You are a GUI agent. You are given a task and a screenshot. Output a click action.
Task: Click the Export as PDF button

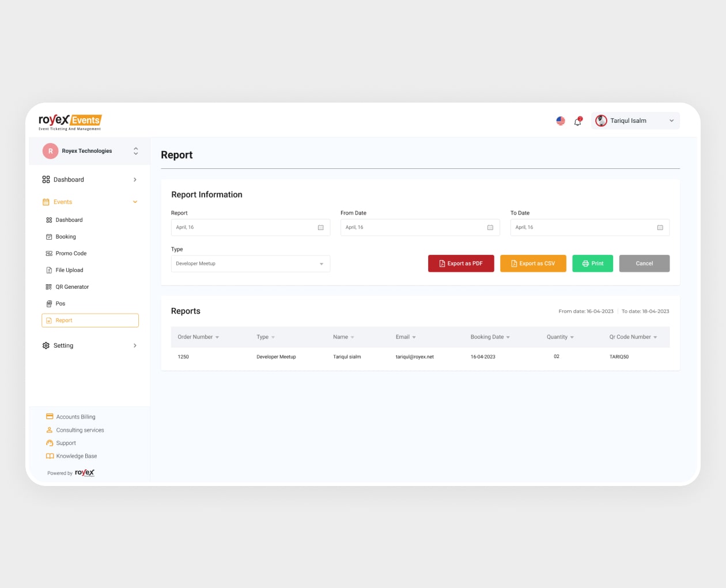pyautogui.click(x=461, y=263)
